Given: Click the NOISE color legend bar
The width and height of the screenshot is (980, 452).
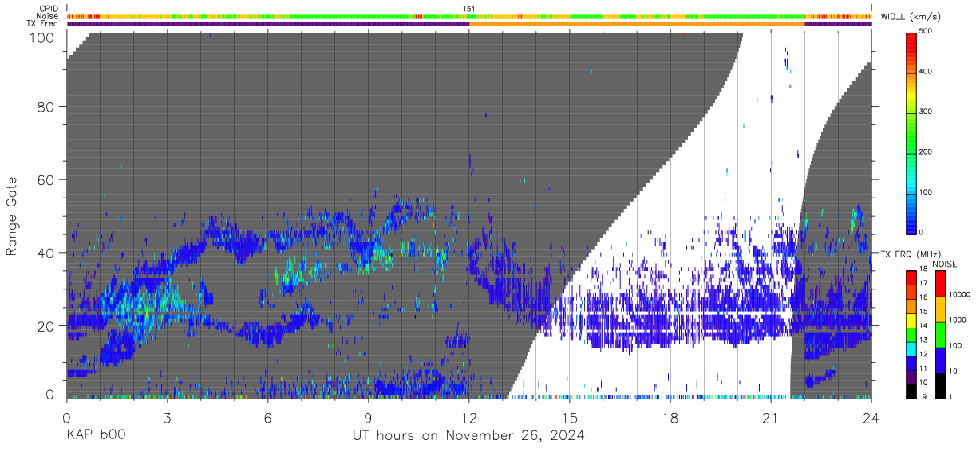Looking at the screenshot, I should (x=940, y=334).
